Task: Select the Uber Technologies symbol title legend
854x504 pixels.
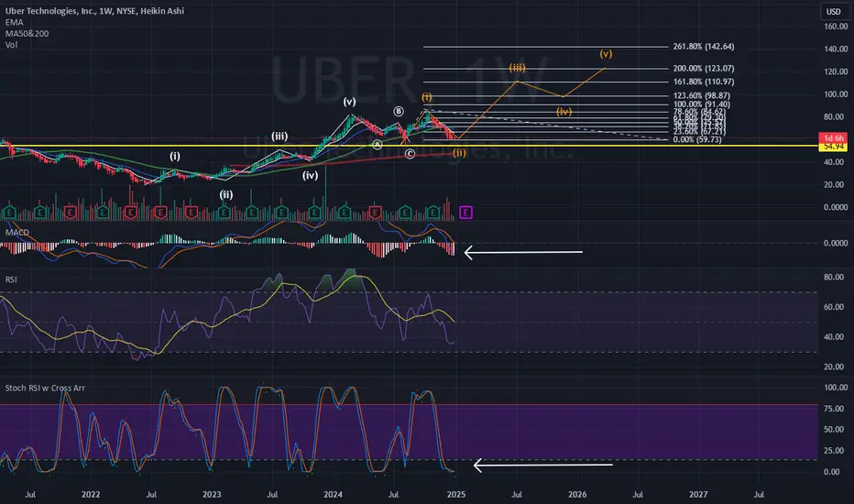Action: pos(94,11)
